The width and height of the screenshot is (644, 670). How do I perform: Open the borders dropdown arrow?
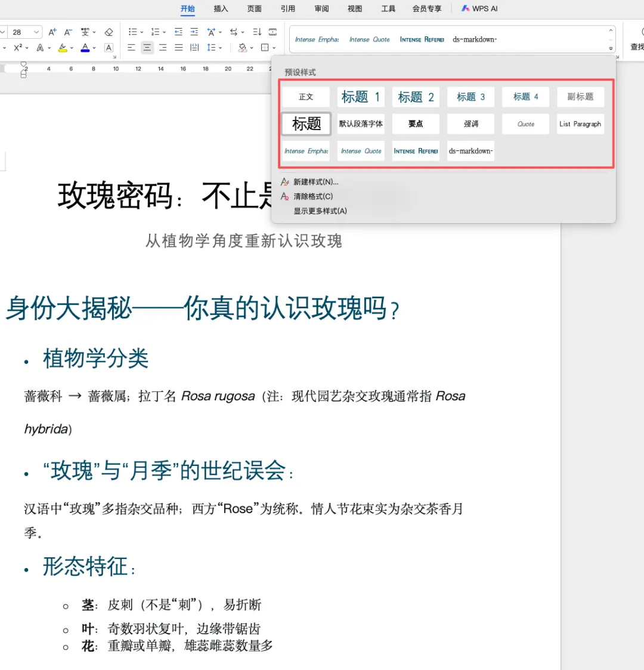point(274,48)
